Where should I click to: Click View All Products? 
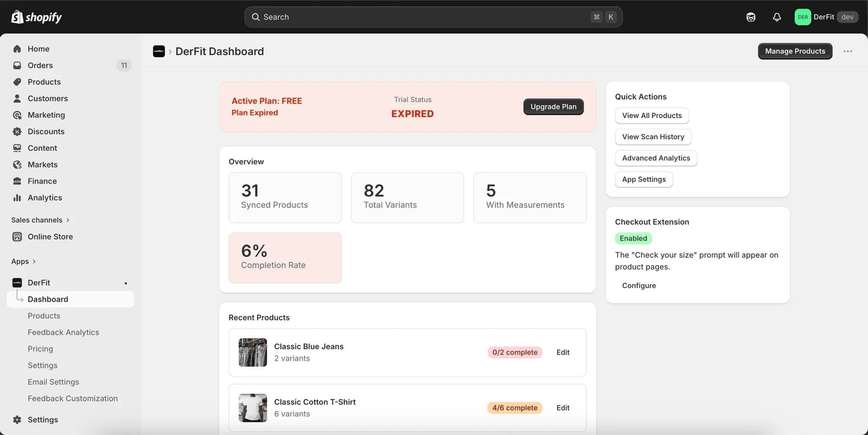point(652,116)
